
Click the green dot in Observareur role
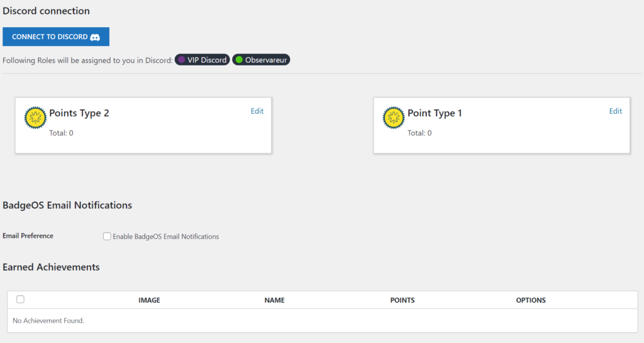pyautogui.click(x=239, y=60)
